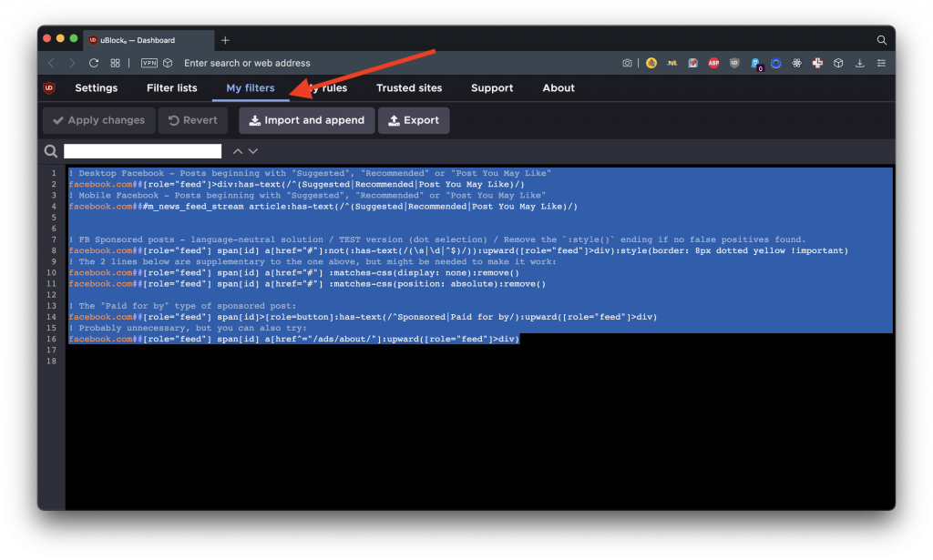Click the React DevTools atom icon

[x=796, y=64]
